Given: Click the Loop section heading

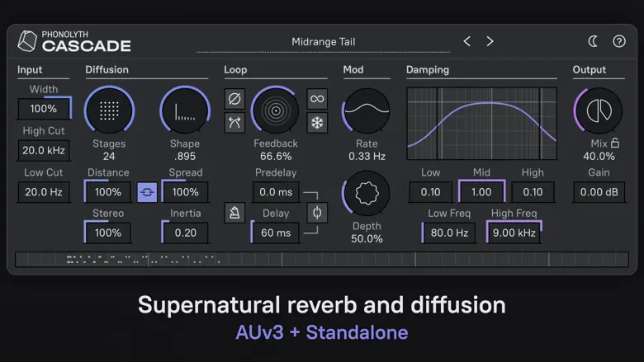Looking at the screenshot, I should click(235, 70).
